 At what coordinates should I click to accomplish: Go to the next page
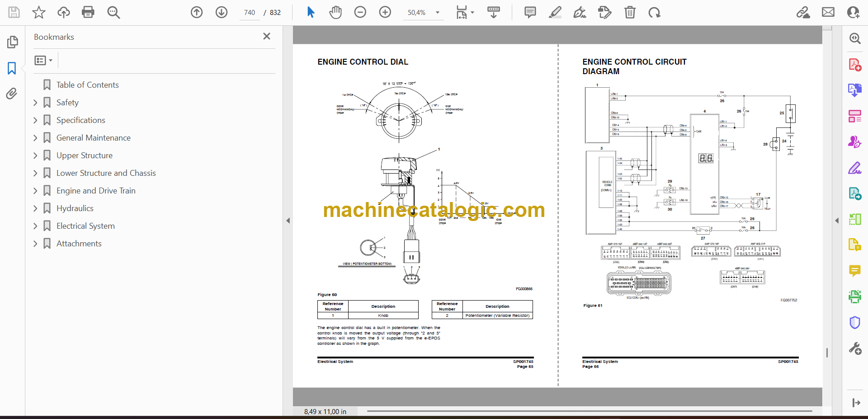point(222,12)
